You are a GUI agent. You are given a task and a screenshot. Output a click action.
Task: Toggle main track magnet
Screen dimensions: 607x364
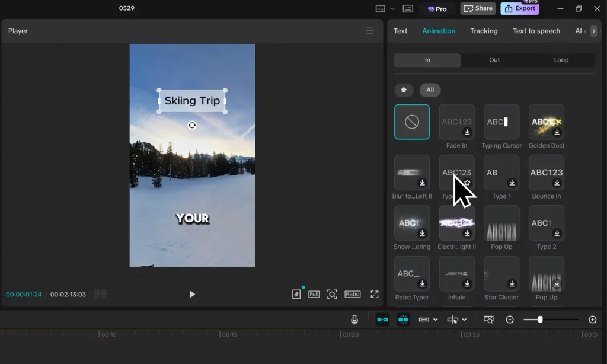(382, 320)
